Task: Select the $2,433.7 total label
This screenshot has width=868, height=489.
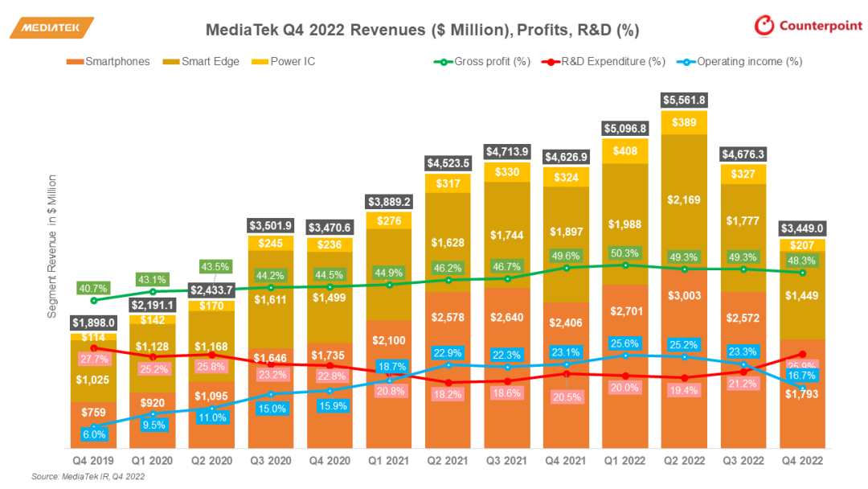Action: (x=211, y=290)
